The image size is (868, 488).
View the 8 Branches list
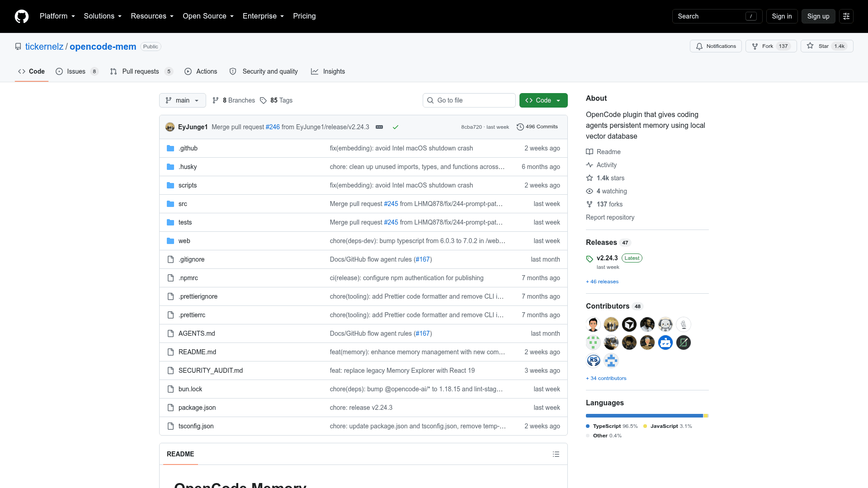(x=234, y=100)
